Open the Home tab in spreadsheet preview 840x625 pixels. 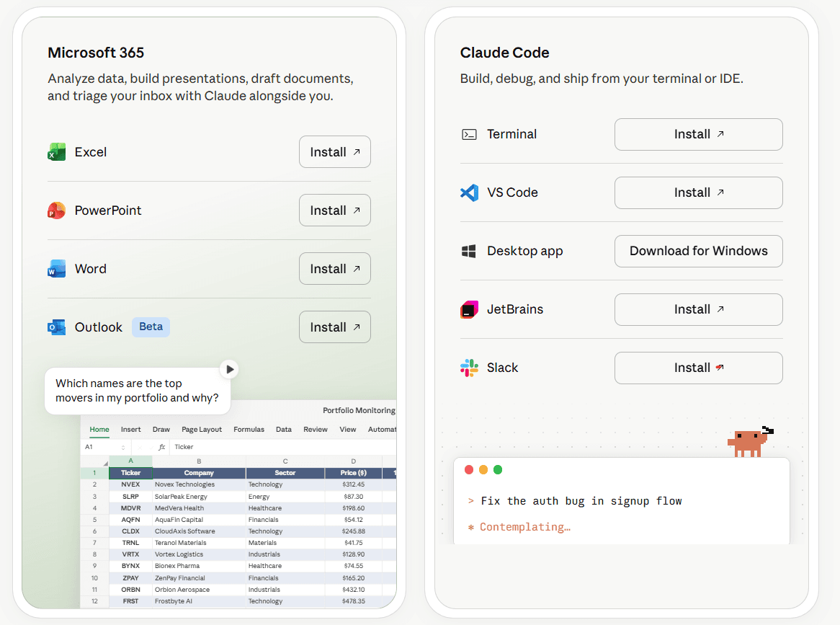tap(99, 430)
